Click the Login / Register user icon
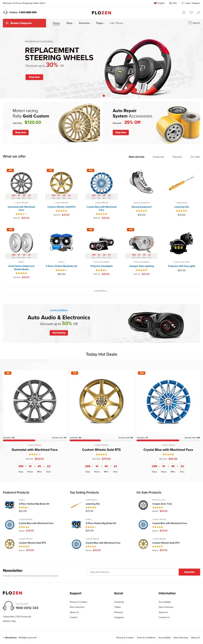203x644 pixels. [x=183, y=3]
